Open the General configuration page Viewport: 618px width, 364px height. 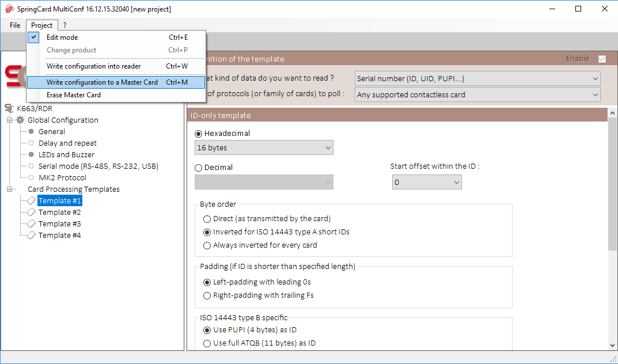click(x=52, y=131)
